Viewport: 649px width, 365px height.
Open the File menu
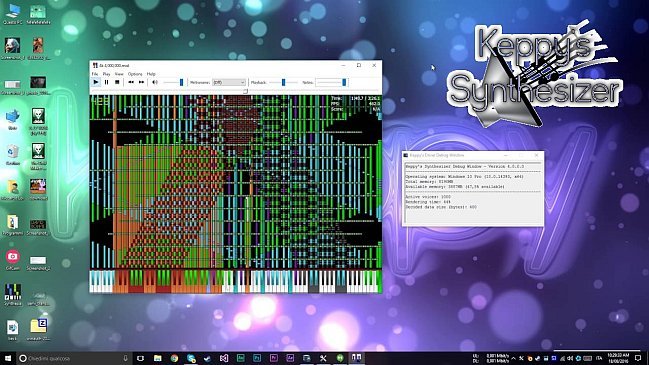coord(95,74)
